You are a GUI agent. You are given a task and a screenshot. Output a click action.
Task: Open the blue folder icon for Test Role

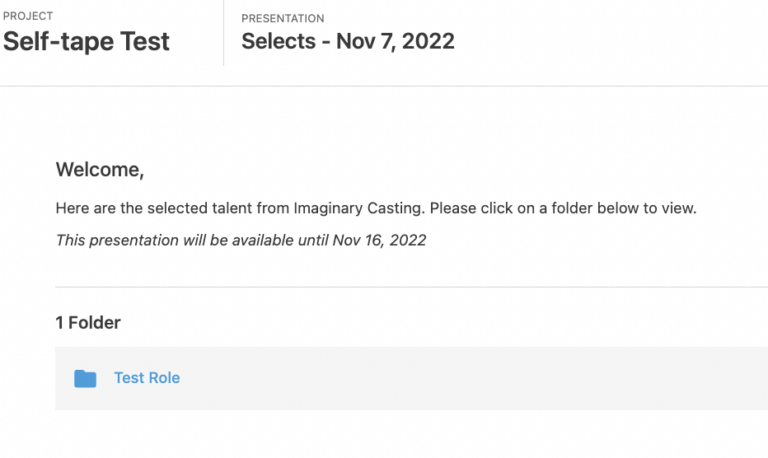(x=85, y=378)
